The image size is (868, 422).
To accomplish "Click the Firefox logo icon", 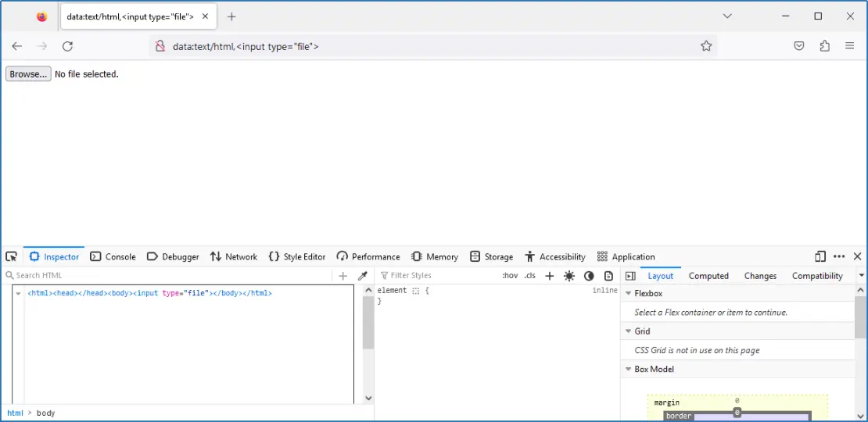I will 42,16.
